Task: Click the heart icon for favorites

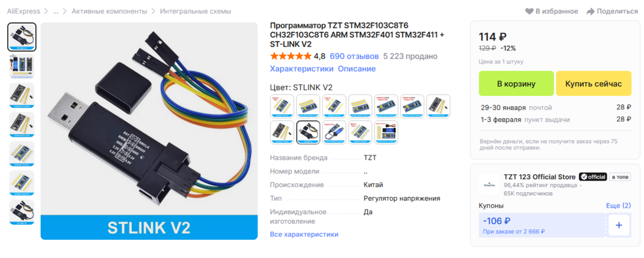Action: click(x=529, y=11)
